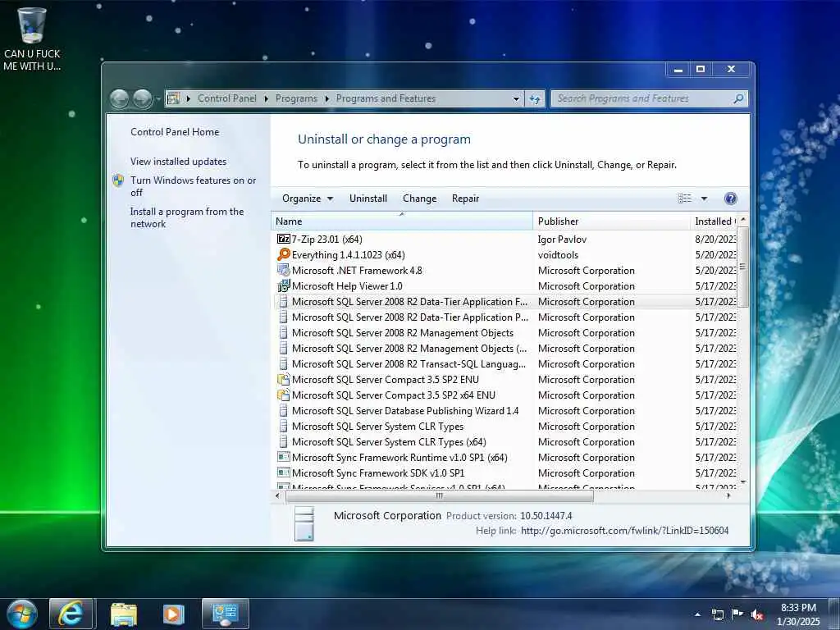Open the view options dropdown arrow
Image resolution: width=840 pixels, height=630 pixels.
[704, 199]
